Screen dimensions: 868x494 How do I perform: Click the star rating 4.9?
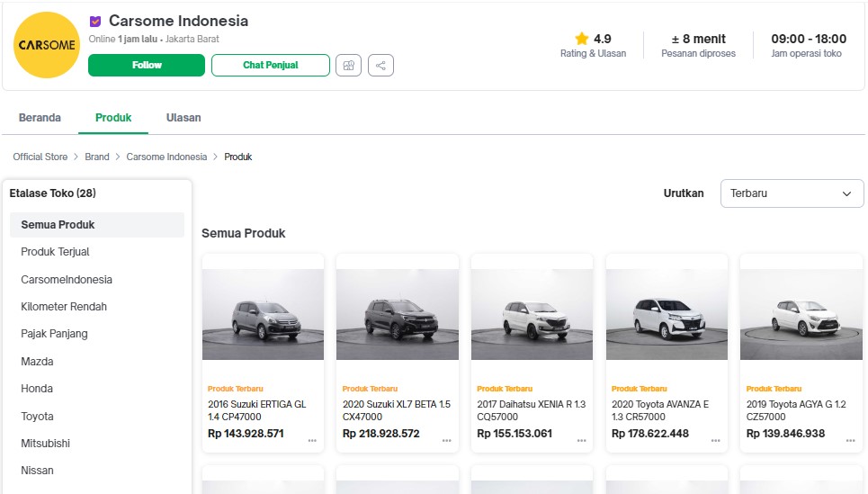pyautogui.click(x=593, y=39)
